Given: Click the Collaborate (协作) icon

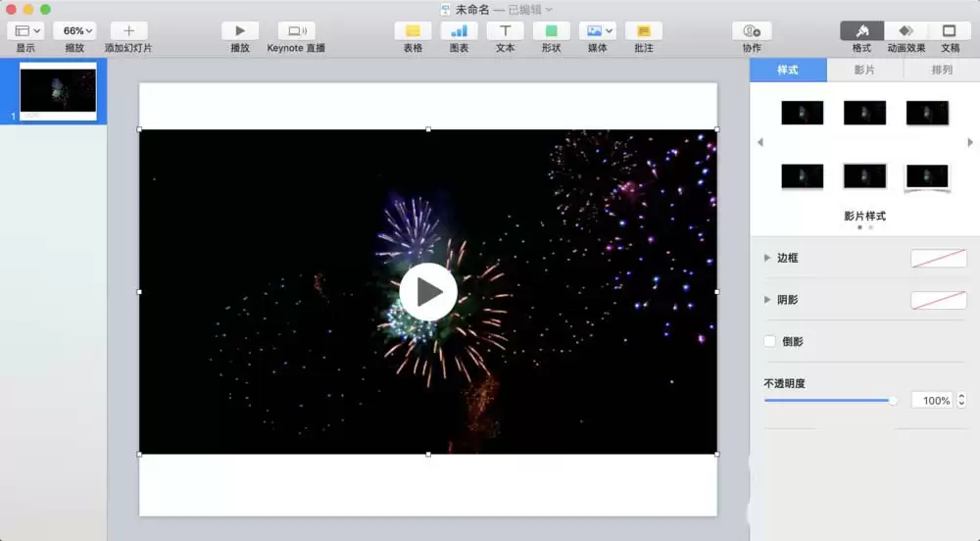Looking at the screenshot, I should click(752, 30).
